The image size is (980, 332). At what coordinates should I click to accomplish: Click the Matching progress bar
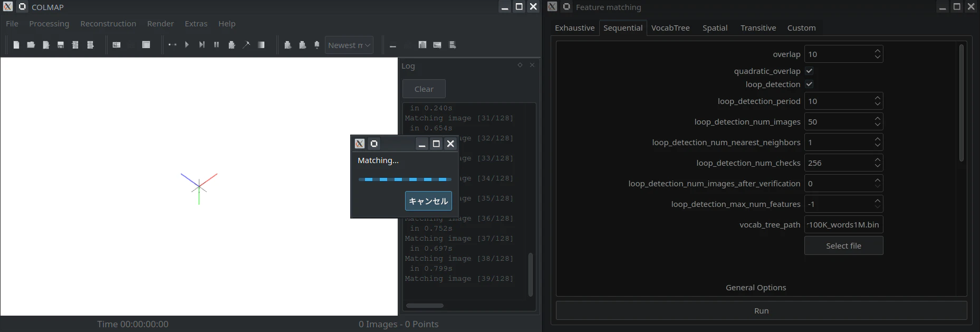click(x=405, y=179)
